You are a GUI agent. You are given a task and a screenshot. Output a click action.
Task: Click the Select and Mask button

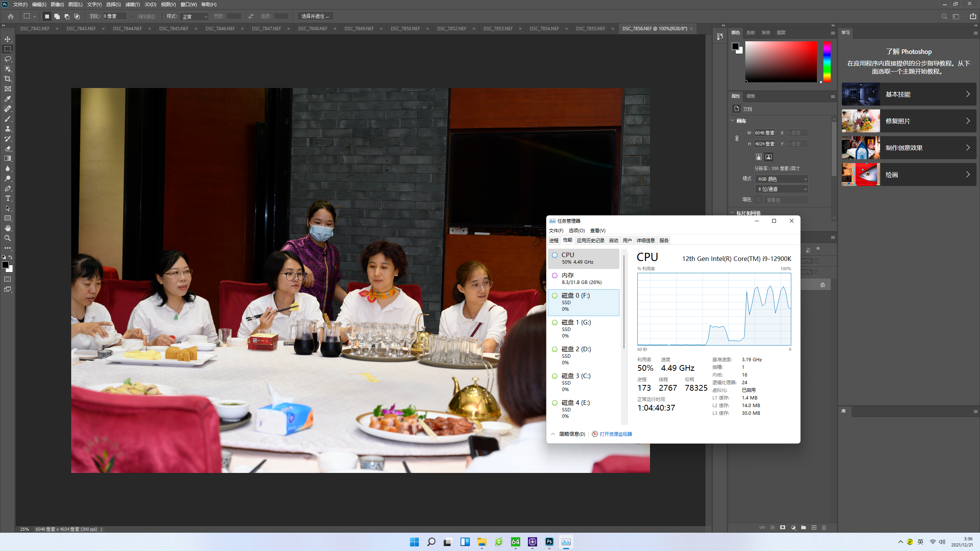[x=315, y=16]
